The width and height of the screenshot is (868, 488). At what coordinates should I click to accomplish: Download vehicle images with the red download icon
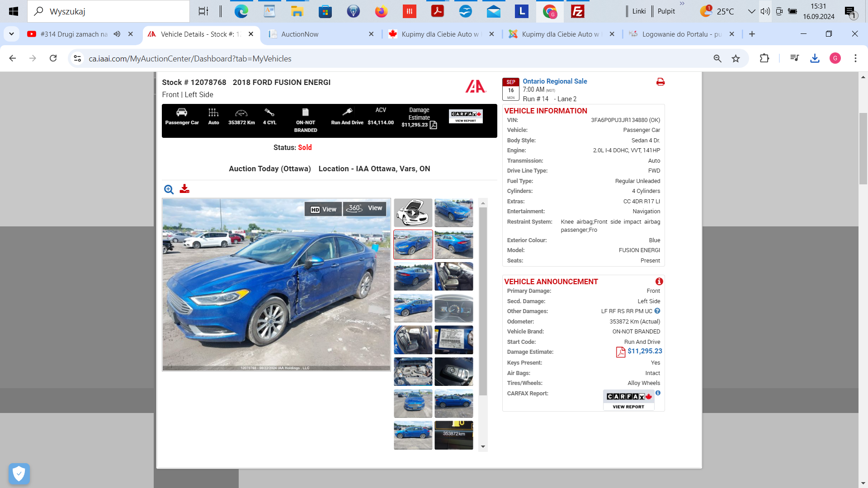click(x=184, y=189)
